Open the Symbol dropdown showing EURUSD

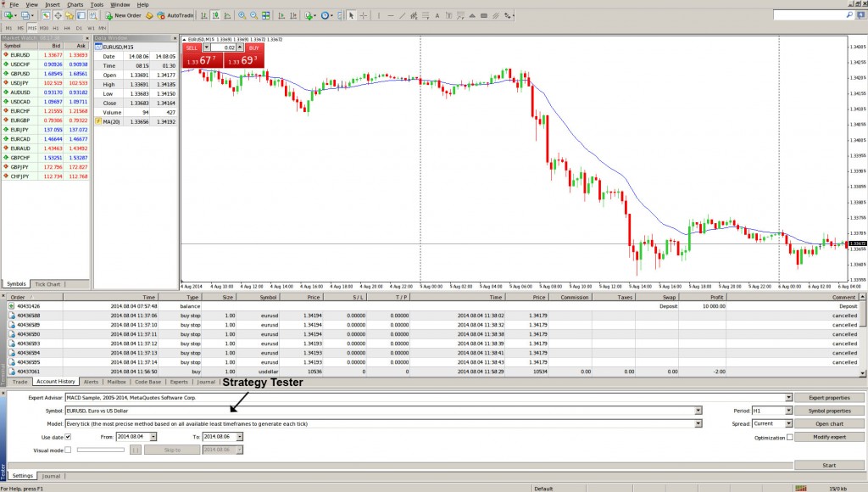point(698,410)
